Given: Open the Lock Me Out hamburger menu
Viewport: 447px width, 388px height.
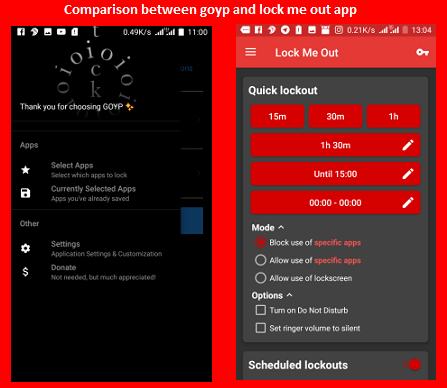Looking at the screenshot, I should (251, 52).
